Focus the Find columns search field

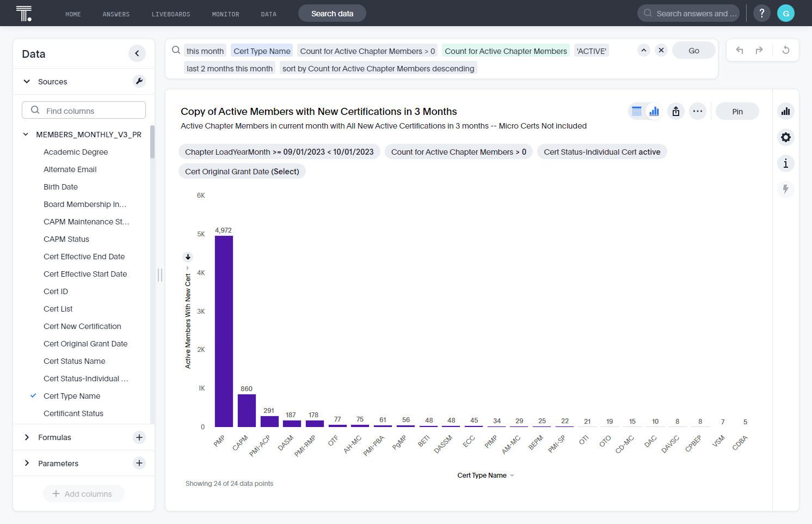tap(84, 110)
